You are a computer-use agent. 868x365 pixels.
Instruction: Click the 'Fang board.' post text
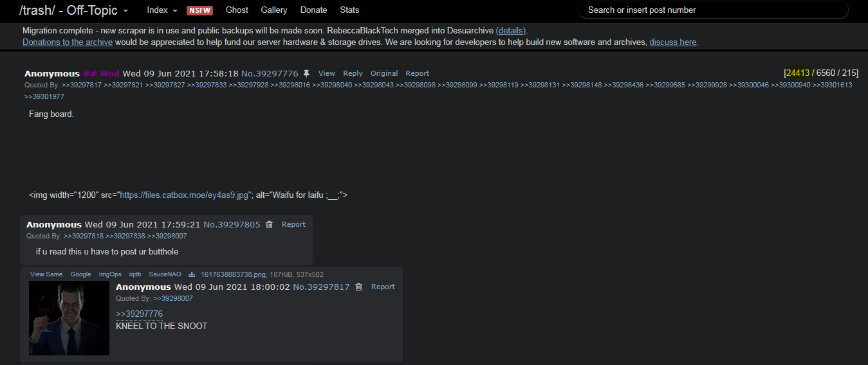click(x=51, y=114)
